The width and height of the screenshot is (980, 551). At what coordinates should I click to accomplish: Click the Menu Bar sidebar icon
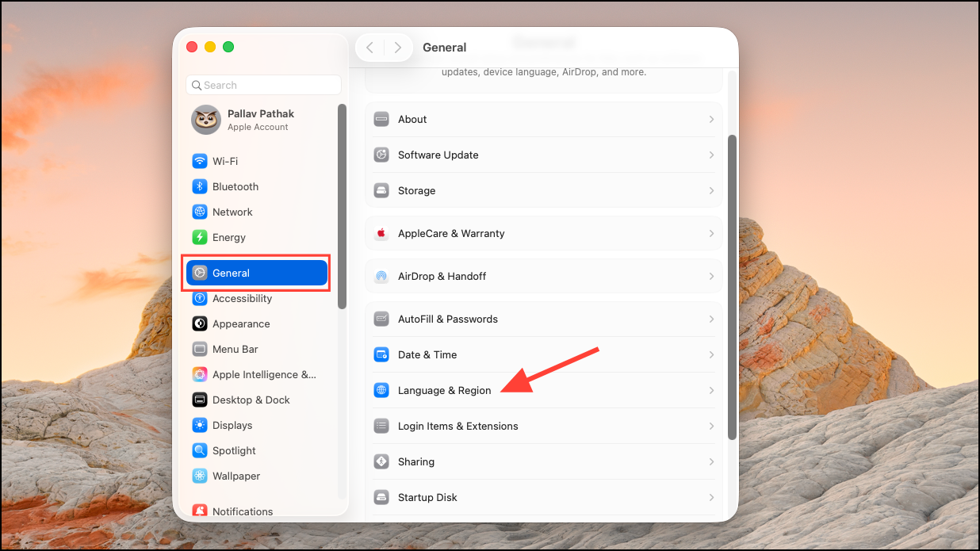pos(200,349)
